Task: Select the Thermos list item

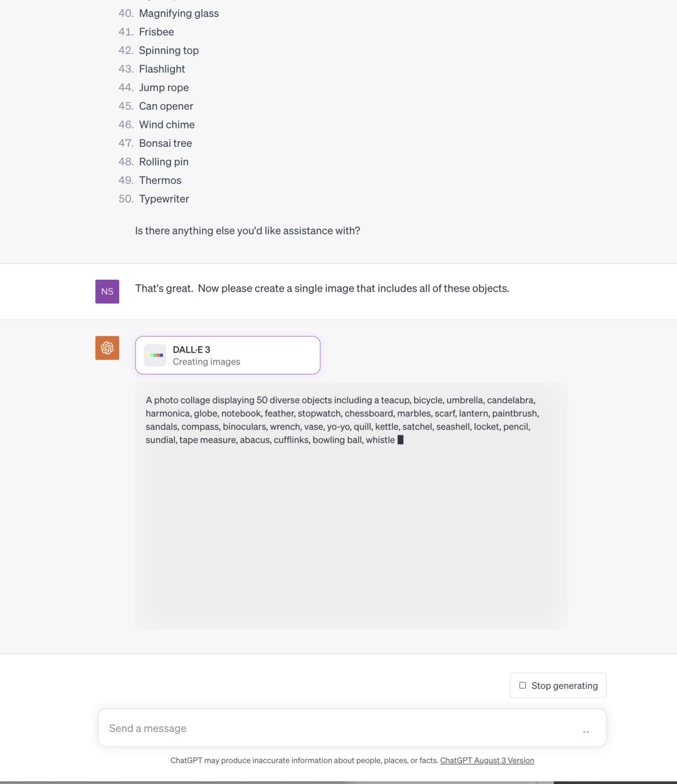Action: [160, 181]
